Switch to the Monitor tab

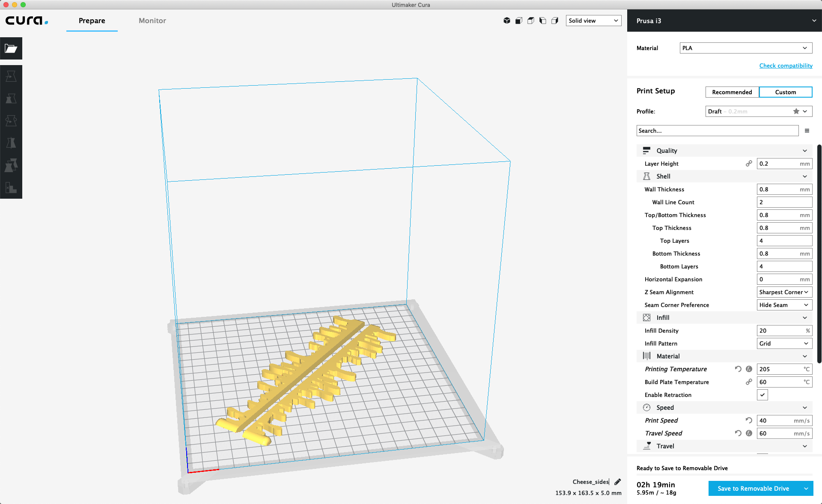coord(152,21)
